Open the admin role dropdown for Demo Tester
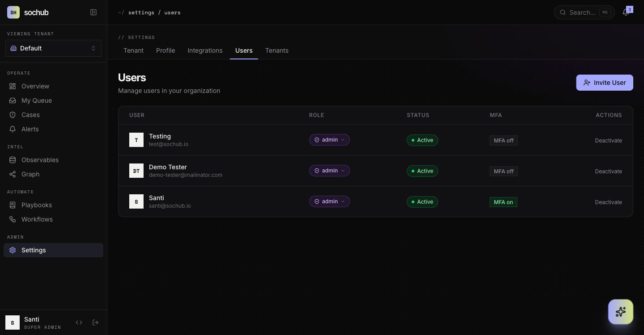This screenshot has width=644, height=335. (330, 171)
